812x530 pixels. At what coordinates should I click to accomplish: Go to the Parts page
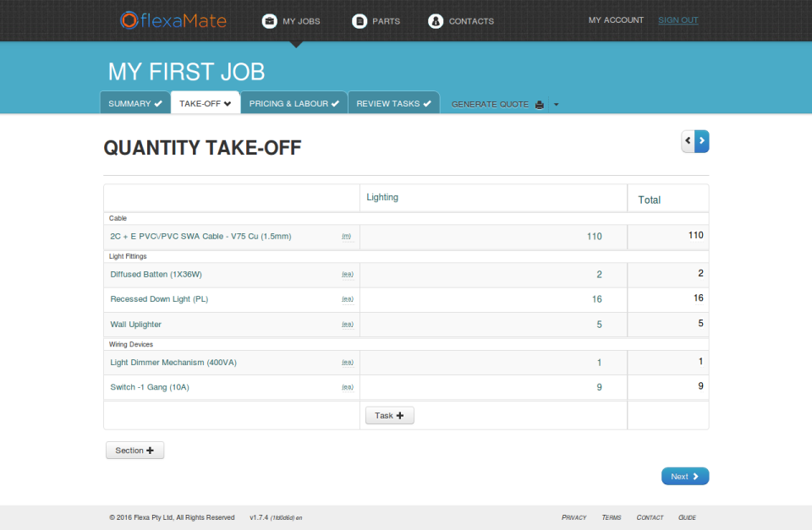pyautogui.click(x=376, y=21)
